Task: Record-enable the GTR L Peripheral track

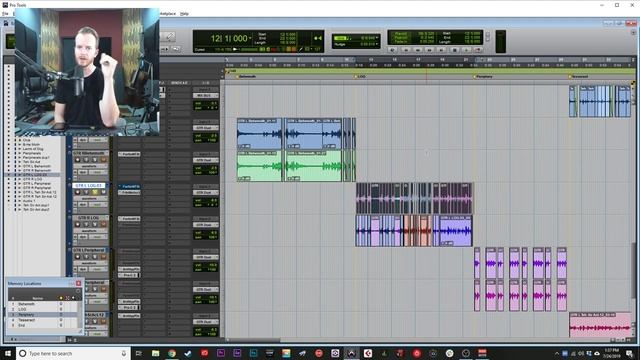Action: 78,257
